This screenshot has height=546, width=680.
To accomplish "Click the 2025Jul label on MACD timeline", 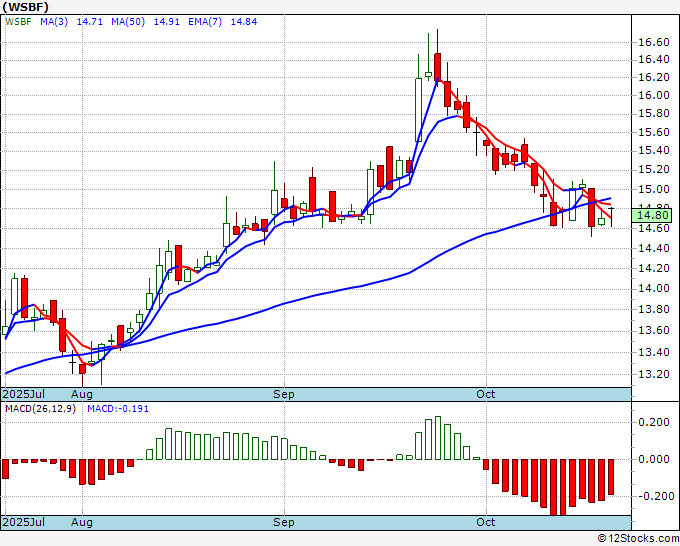I will point(24,522).
